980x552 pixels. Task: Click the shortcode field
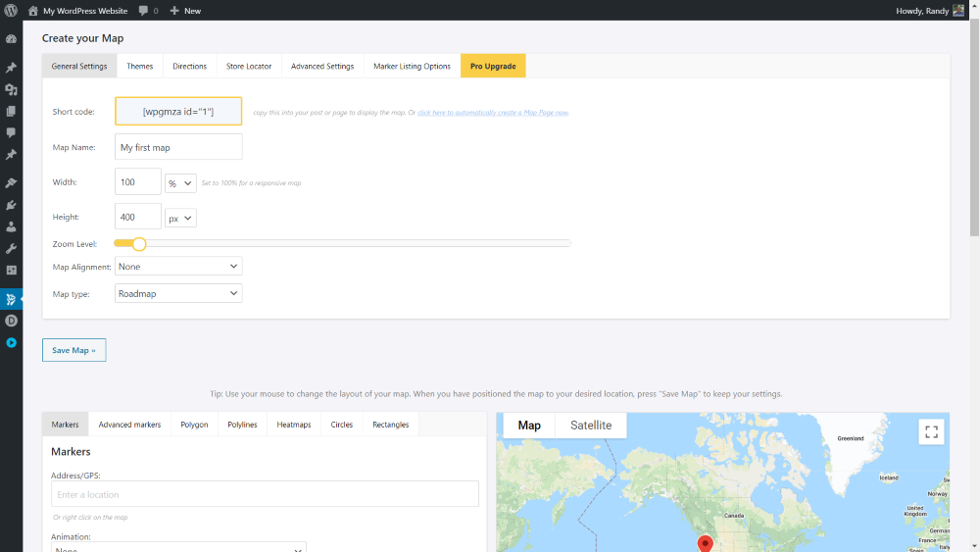pos(178,111)
